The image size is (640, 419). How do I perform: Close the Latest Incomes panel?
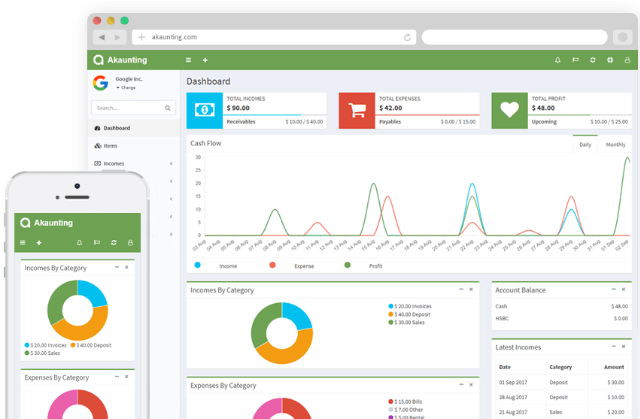coord(623,346)
